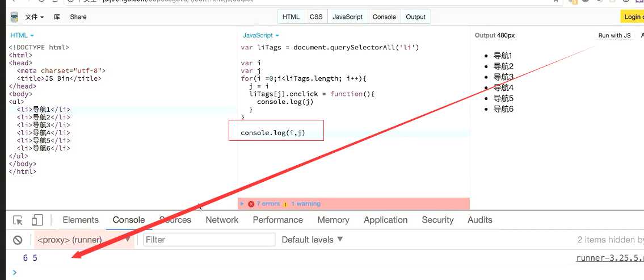Open the runner-3.25.5 source link
This screenshot has width=644, height=280.
click(x=610, y=258)
